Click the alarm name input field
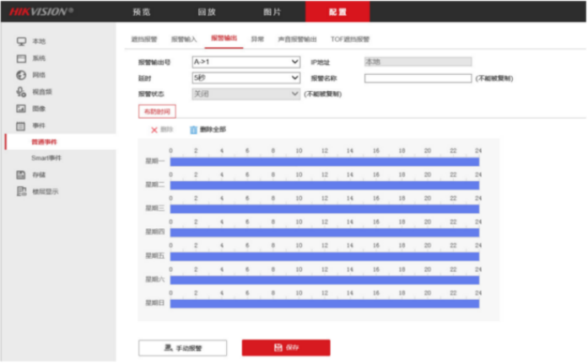Image resolution: width=588 pixels, height=364 pixels. coord(418,78)
